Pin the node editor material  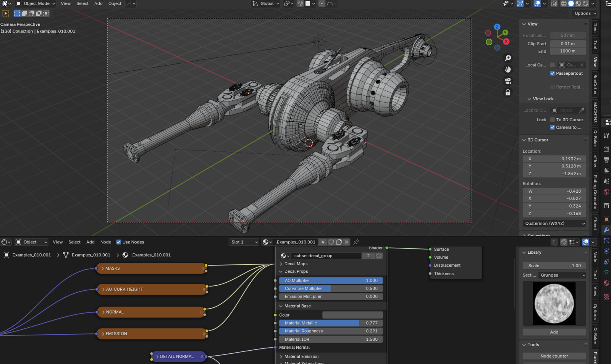(356, 242)
